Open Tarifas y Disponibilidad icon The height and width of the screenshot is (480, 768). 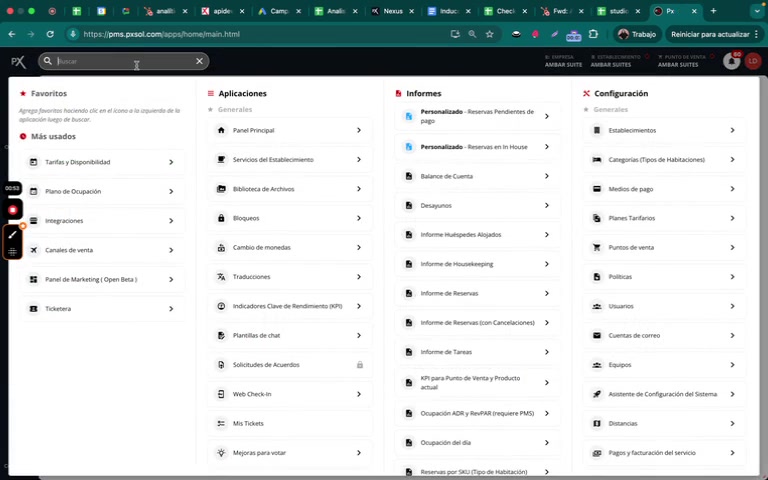coord(33,162)
